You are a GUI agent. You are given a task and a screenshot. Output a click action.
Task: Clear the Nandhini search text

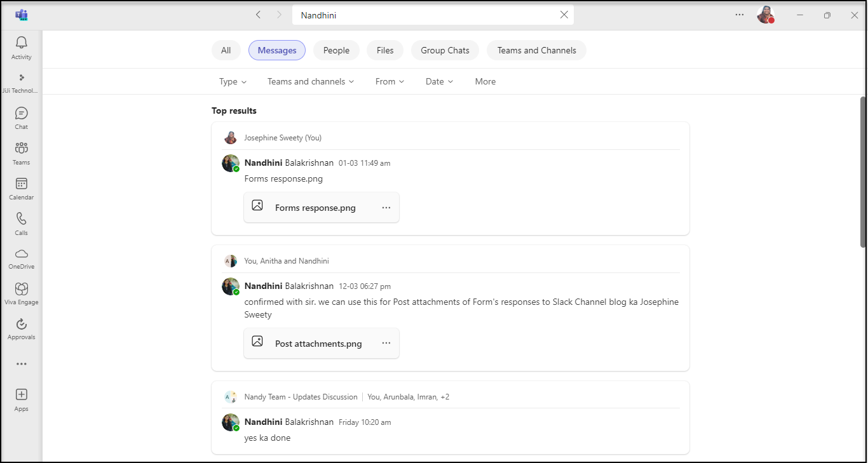[564, 15]
